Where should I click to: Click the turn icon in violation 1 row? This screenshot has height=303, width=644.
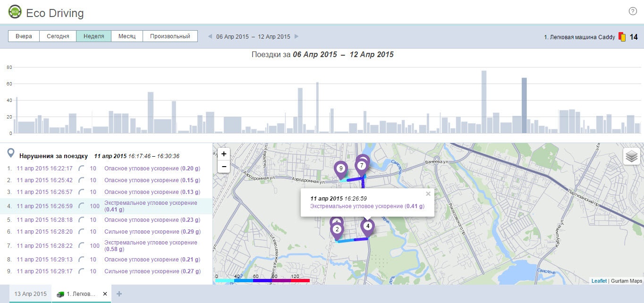coord(81,168)
